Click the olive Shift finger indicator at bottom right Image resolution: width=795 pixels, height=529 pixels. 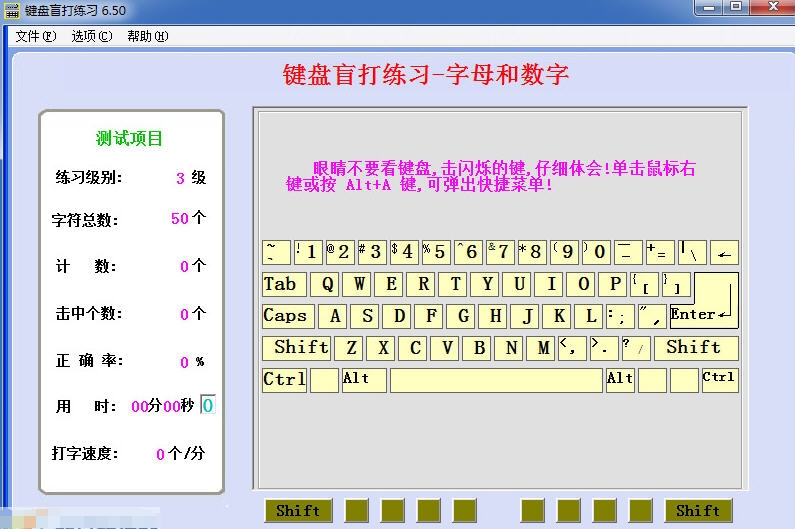pyautogui.click(x=698, y=510)
